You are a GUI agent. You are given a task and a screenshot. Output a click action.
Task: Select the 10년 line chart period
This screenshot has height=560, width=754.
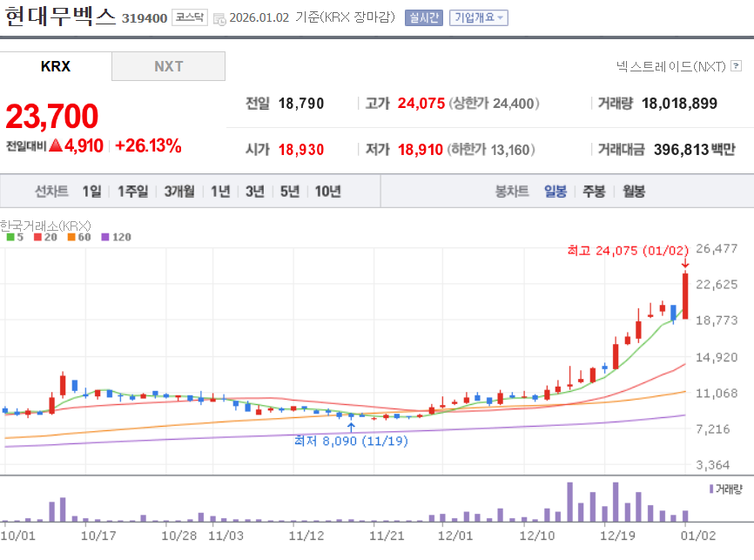tap(328, 192)
